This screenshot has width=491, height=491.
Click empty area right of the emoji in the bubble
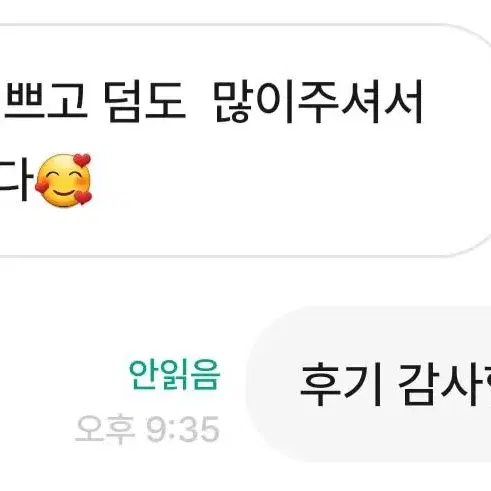point(267,180)
